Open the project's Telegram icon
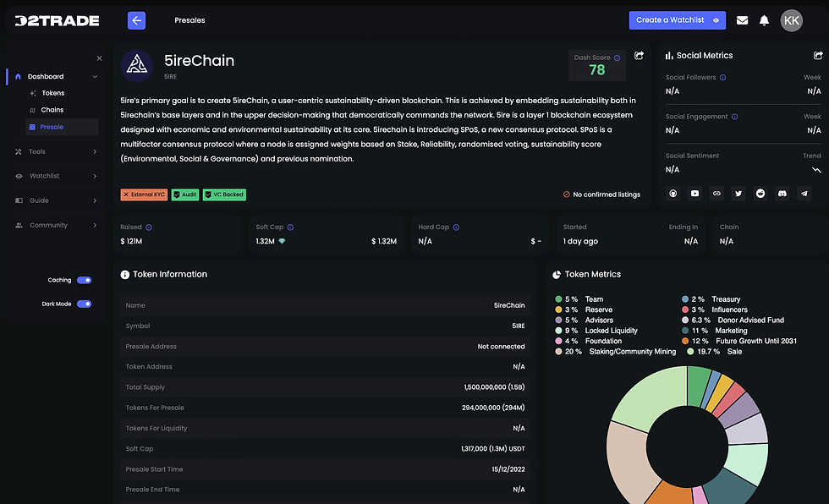829x504 pixels. pos(804,194)
